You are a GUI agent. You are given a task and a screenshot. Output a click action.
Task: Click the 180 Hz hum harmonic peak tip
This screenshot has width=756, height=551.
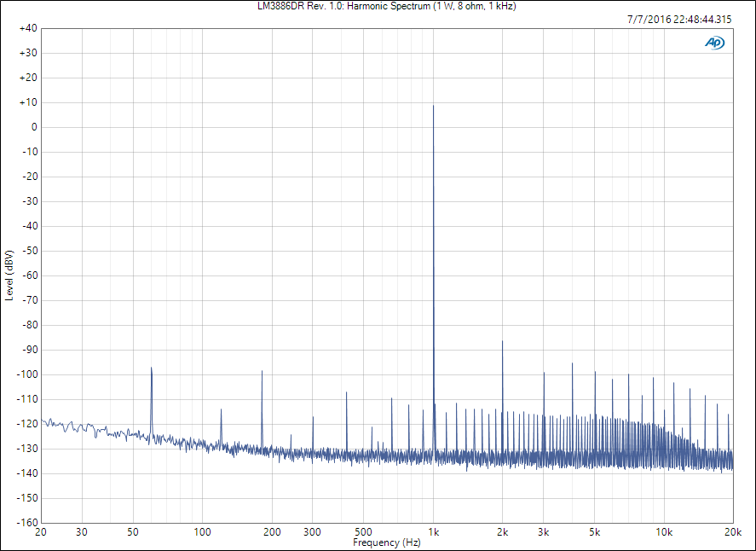pyautogui.click(x=262, y=371)
